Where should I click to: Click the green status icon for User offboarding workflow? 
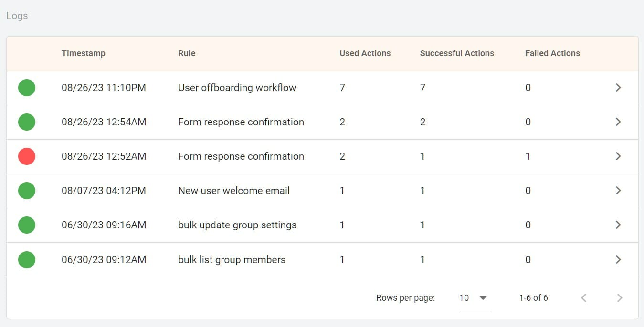pyautogui.click(x=27, y=88)
